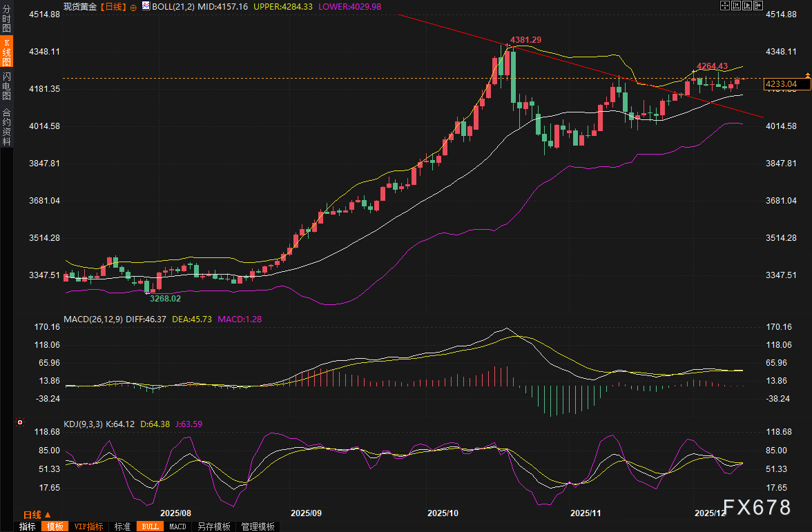Toggle the MACD template button
Screen dimensions: 812x532
(x=177, y=526)
